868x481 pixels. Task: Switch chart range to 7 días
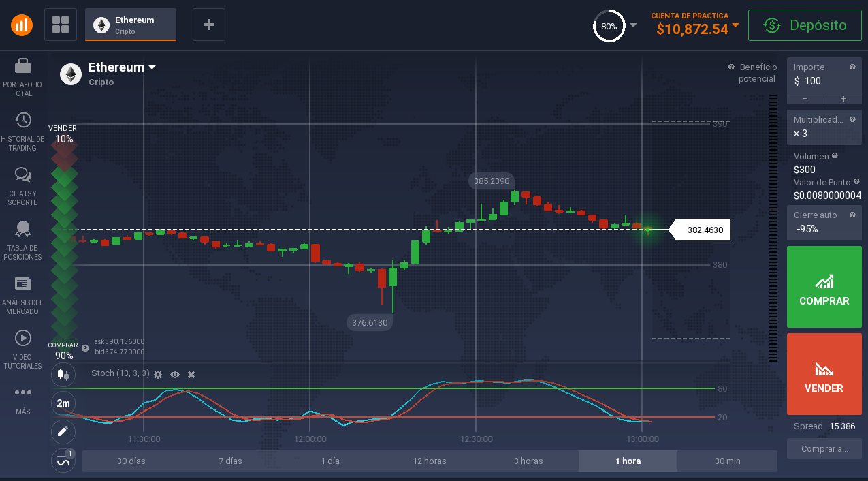(231, 461)
